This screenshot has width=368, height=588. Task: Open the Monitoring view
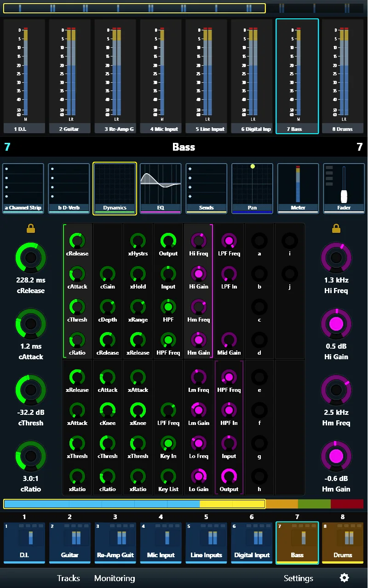pos(115,578)
